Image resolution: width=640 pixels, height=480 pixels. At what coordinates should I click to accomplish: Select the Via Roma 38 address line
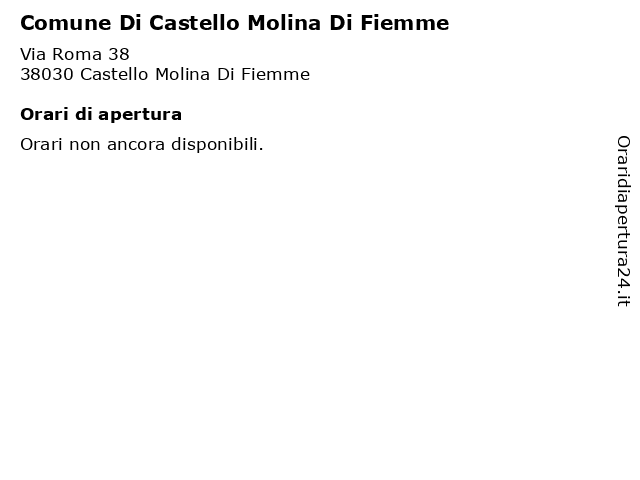[x=75, y=54]
